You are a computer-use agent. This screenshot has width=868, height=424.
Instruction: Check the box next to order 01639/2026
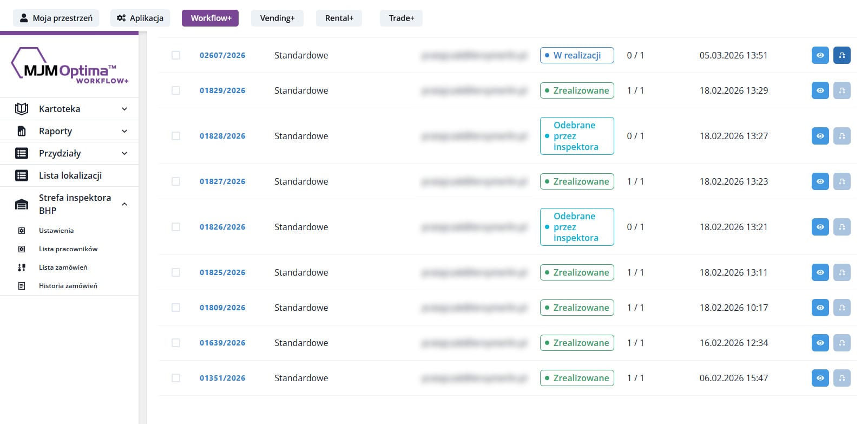[x=176, y=343]
